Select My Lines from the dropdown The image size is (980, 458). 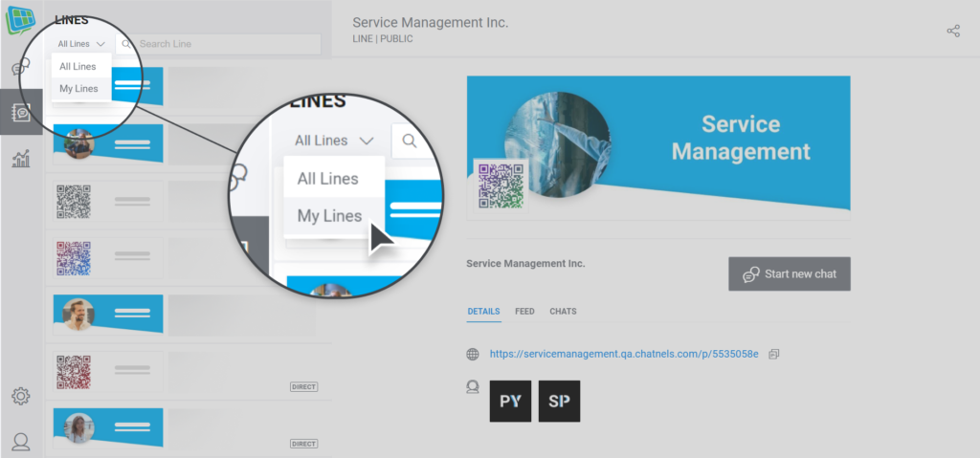pos(78,89)
